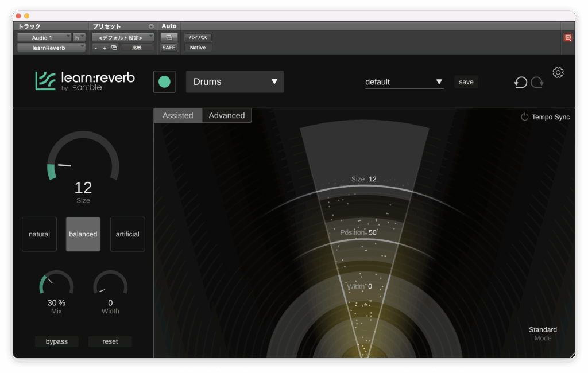The image size is (588, 373).
Task: Toggle the 比較 compare button
Action: coord(137,48)
